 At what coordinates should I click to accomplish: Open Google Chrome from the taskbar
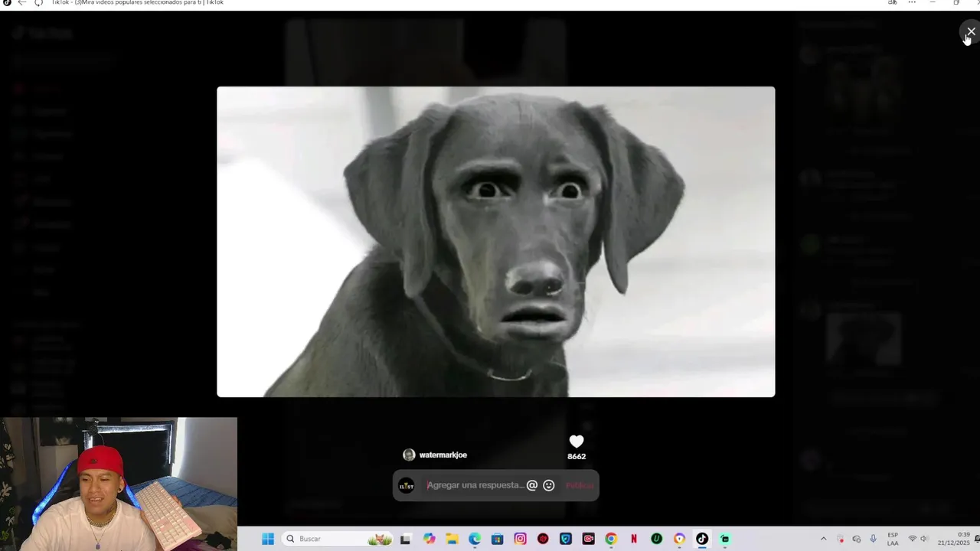610,539
